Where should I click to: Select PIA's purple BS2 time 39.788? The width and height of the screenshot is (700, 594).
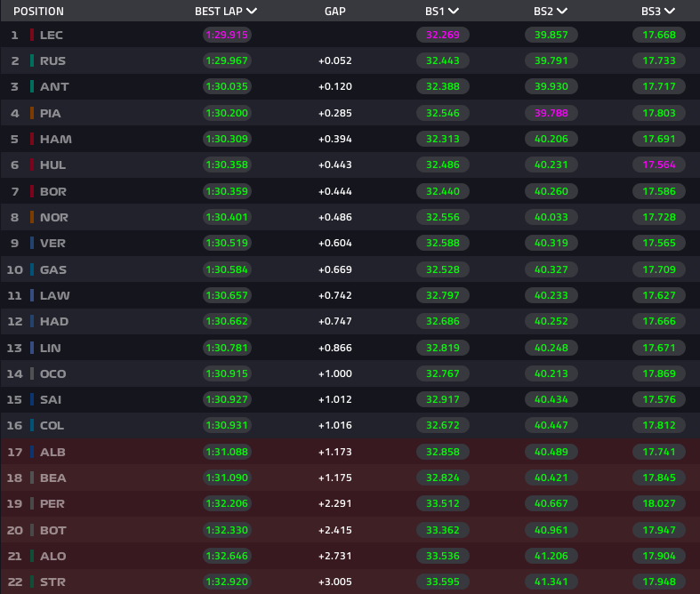coord(551,113)
